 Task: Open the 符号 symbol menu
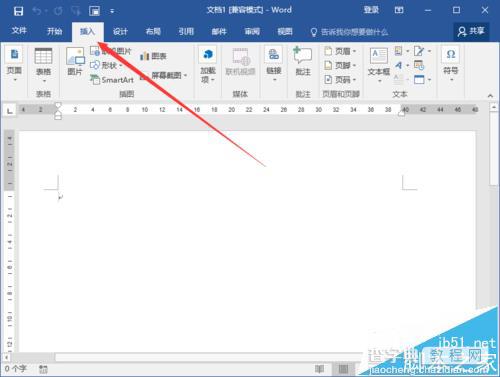[x=451, y=64]
